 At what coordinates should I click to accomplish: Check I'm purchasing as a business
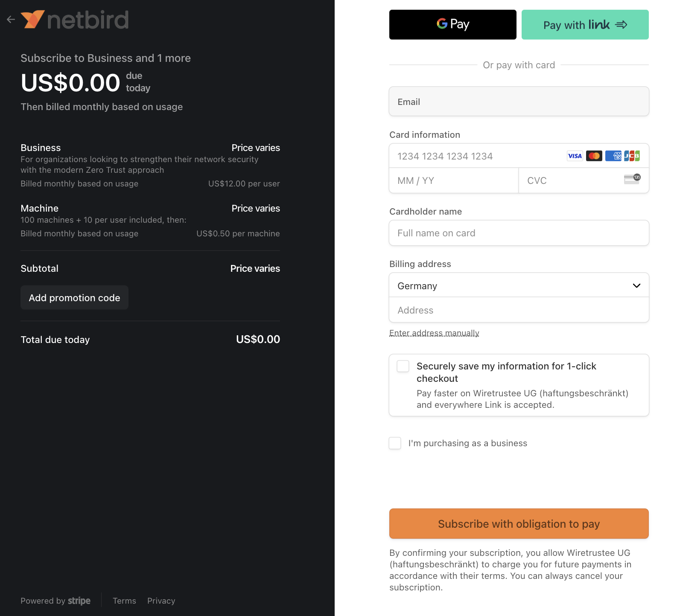[x=394, y=443]
